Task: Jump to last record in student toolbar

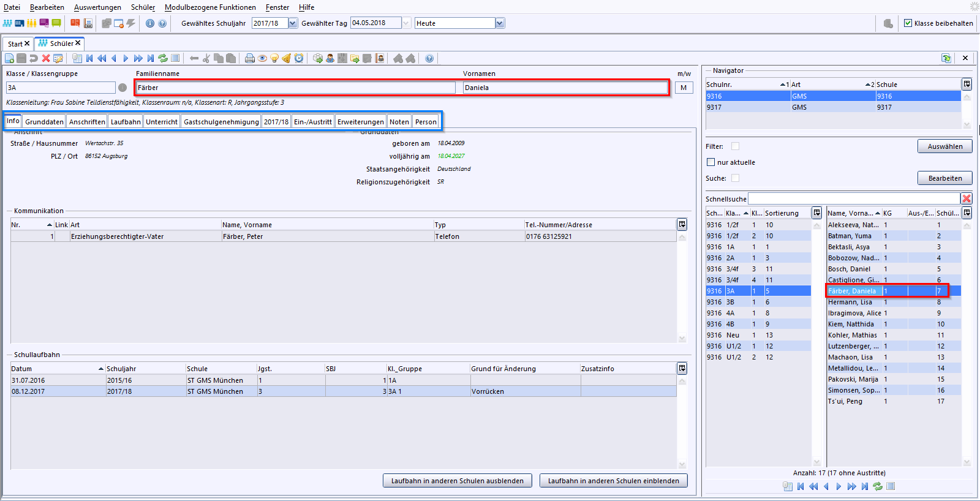Action: pyautogui.click(x=151, y=58)
